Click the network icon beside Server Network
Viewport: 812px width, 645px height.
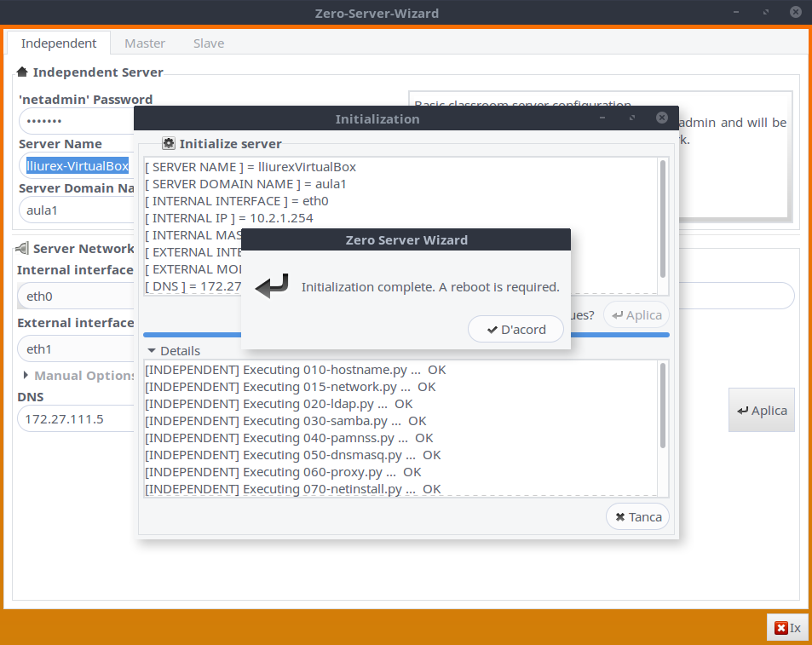point(22,249)
